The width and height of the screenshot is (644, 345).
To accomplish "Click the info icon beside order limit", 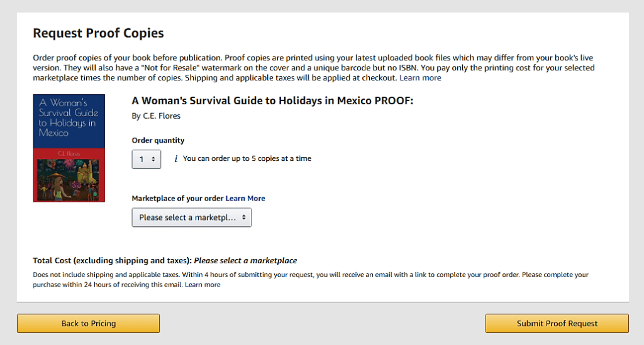I will pyautogui.click(x=176, y=159).
